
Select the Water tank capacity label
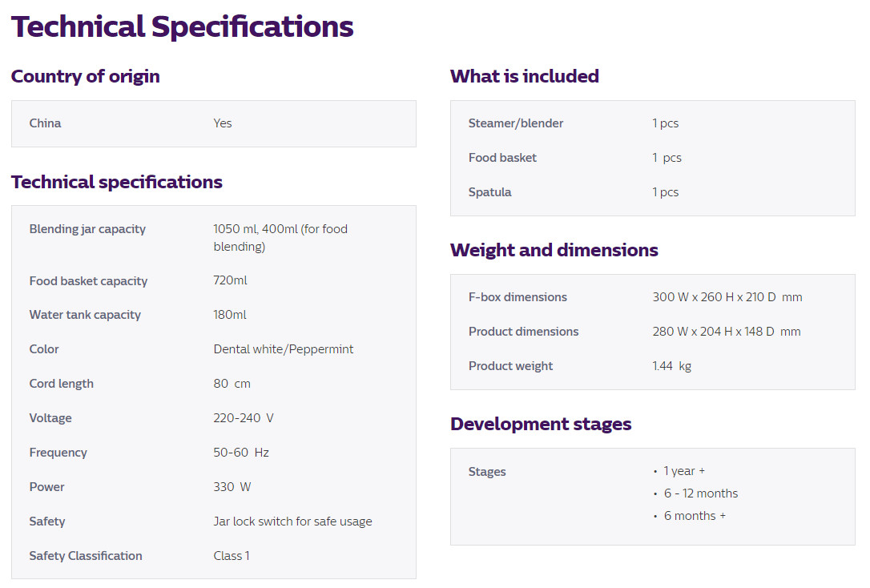click(x=85, y=315)
